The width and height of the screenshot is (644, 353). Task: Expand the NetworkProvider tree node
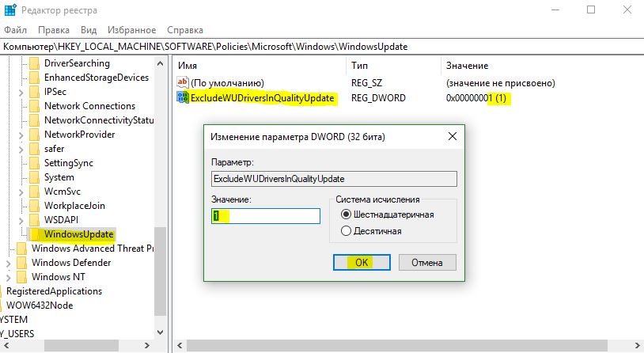click(x=21, y=135)
